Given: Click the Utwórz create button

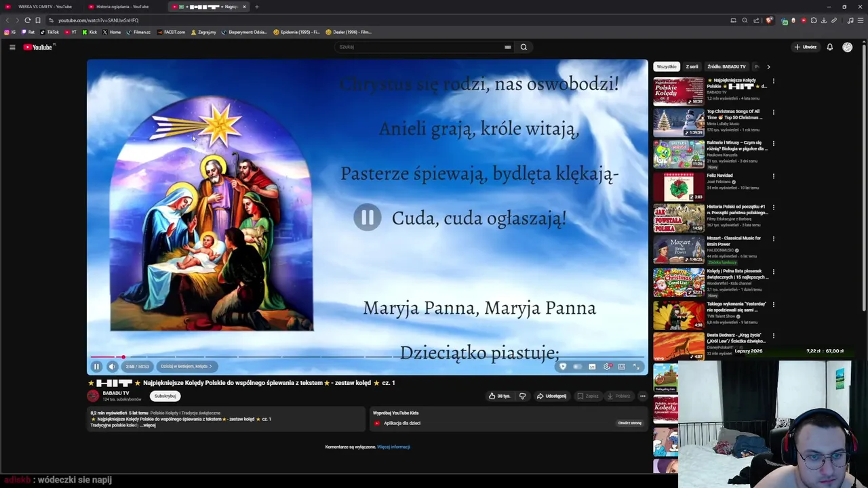Looking at the screenshot, I should pos(806,47).
